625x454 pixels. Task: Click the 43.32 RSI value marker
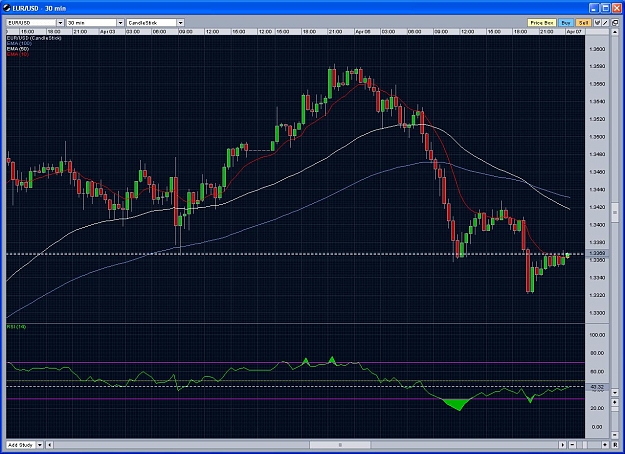pos(597,387)
